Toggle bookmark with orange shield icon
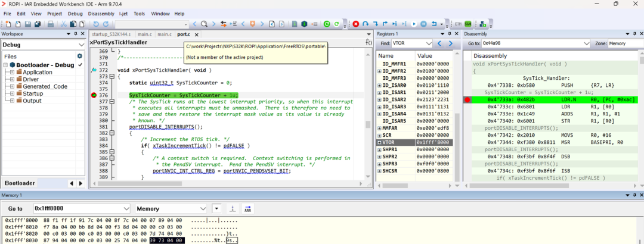This screenshot has width=644, height=244. click(x=253, y=24)
